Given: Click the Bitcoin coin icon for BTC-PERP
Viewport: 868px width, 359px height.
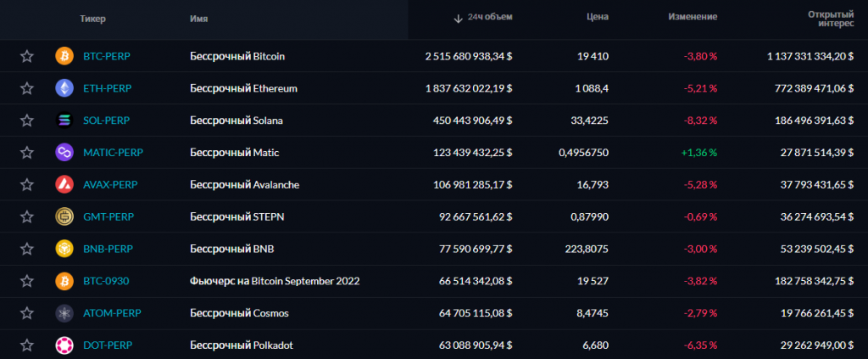Looking at the screenshot, I should [x=64, y=56].
